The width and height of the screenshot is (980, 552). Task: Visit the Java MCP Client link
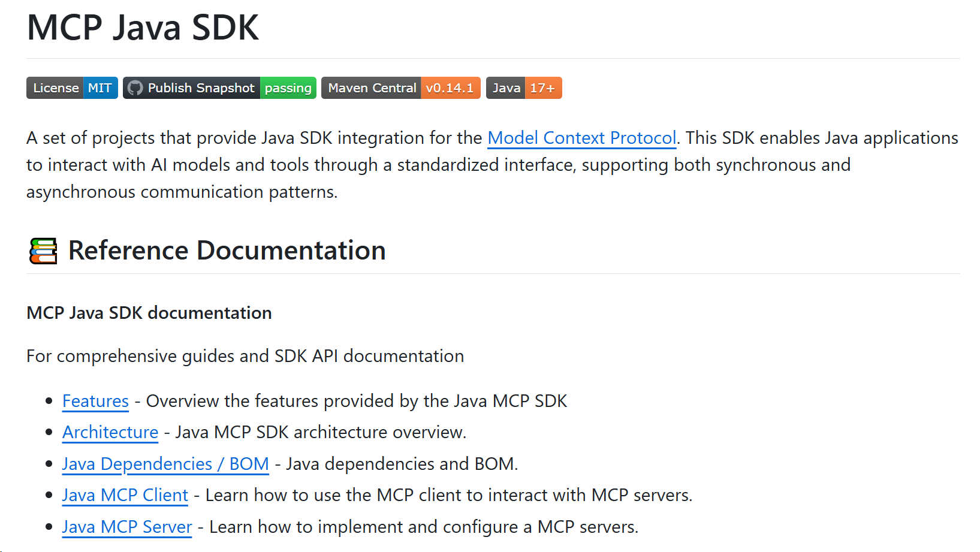point(125,495)
